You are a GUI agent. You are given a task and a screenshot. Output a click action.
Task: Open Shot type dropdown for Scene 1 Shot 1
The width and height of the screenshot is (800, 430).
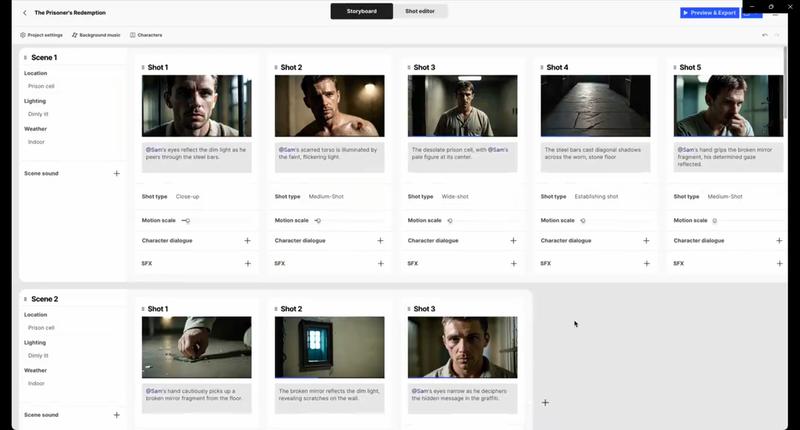(x=187, y=197)
